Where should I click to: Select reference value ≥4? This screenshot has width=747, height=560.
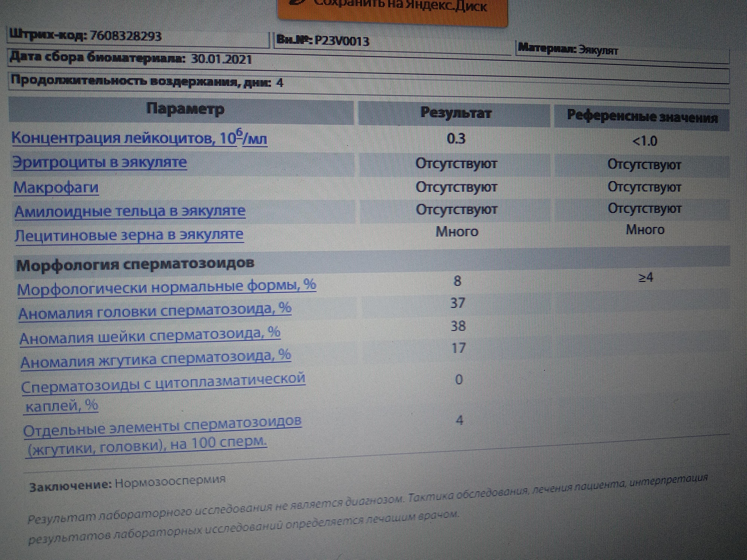click(646, 277)
